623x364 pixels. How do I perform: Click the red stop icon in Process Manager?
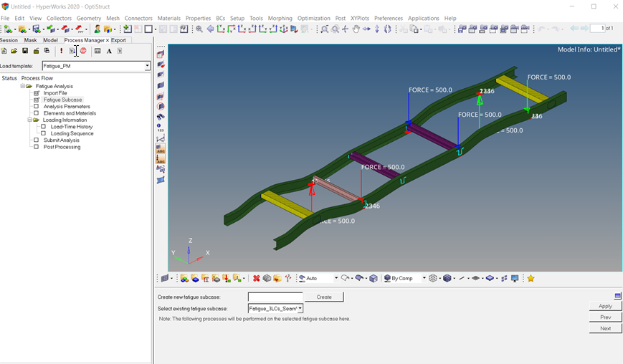[83, 51]
